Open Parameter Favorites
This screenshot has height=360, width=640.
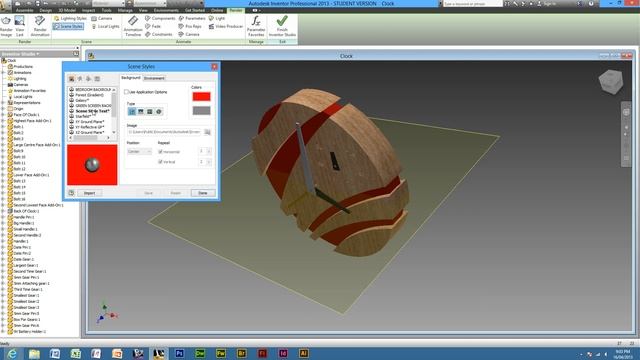click(x=256, y=26)
